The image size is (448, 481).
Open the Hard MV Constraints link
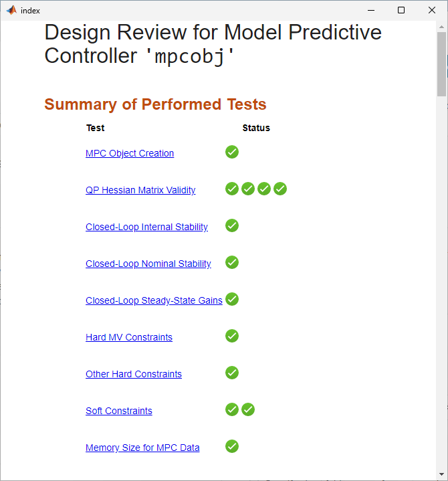(129, 337)
